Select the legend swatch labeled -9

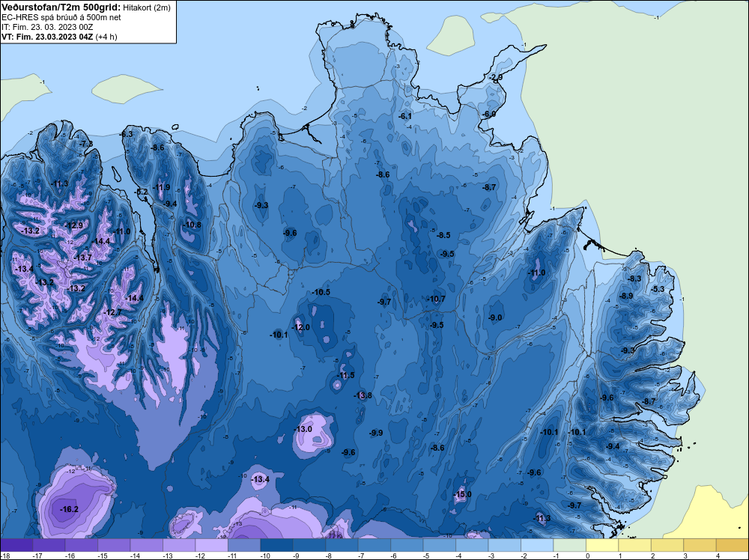click(309, 545)
